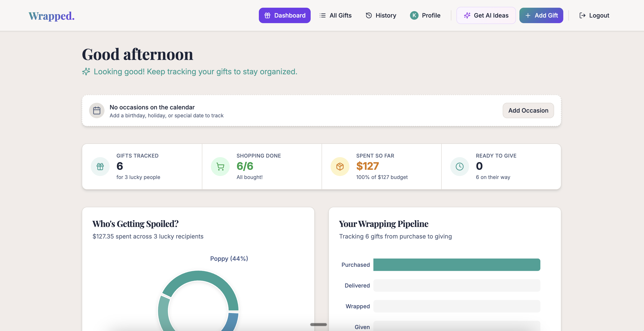This screenshot has height=331, width=644.
Task: Click the K profile avatar icon
Action: coord(414,15)
